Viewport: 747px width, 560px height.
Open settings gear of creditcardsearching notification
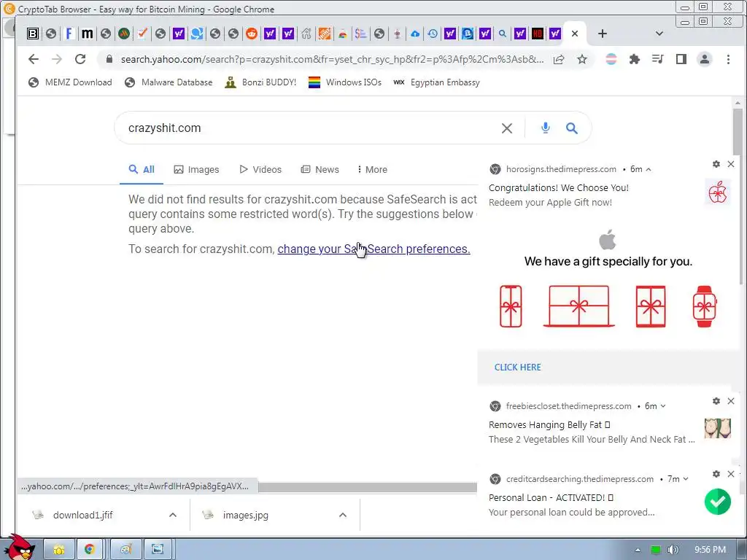point(716,474)
